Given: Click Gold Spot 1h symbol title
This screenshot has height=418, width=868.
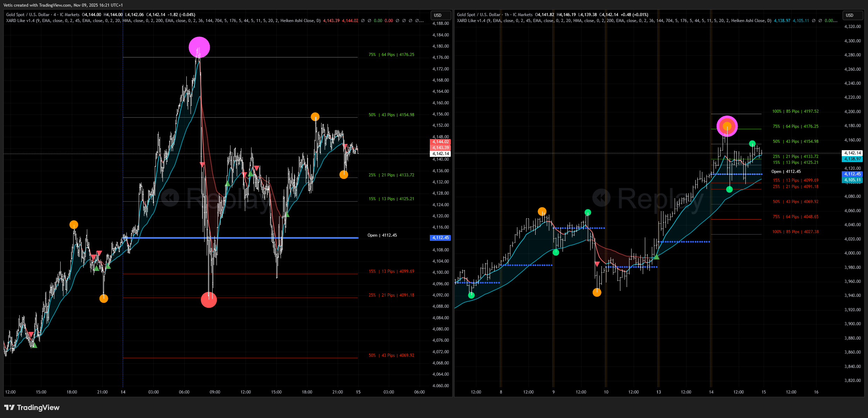Looking at the screenshot, I should [495, 15].
